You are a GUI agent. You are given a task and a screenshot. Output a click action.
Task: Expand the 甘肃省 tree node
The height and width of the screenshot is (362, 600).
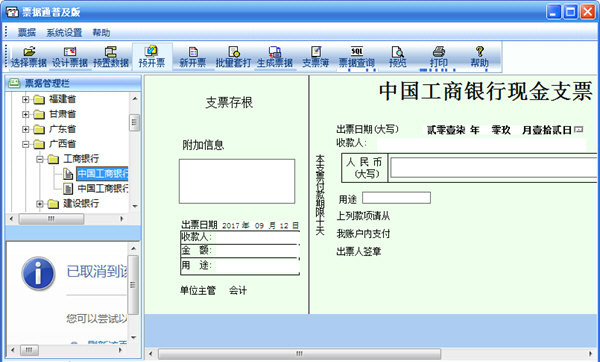point(25,114)
